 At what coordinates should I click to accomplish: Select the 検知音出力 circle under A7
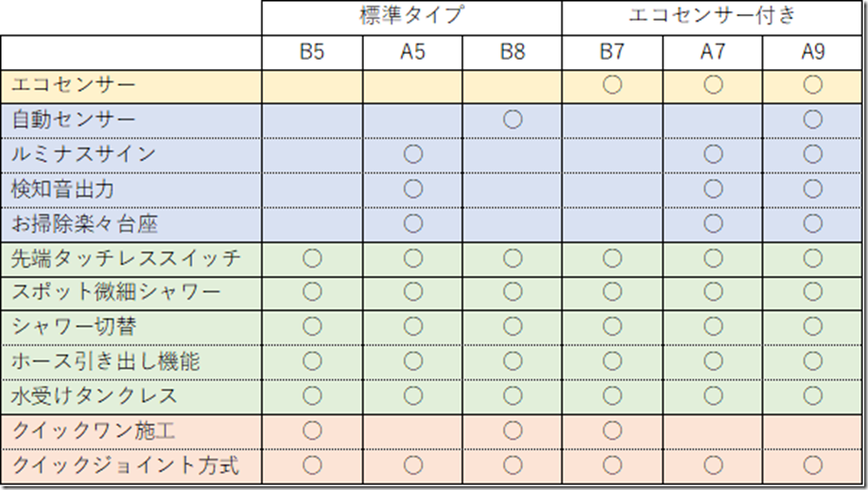(713, 189)
